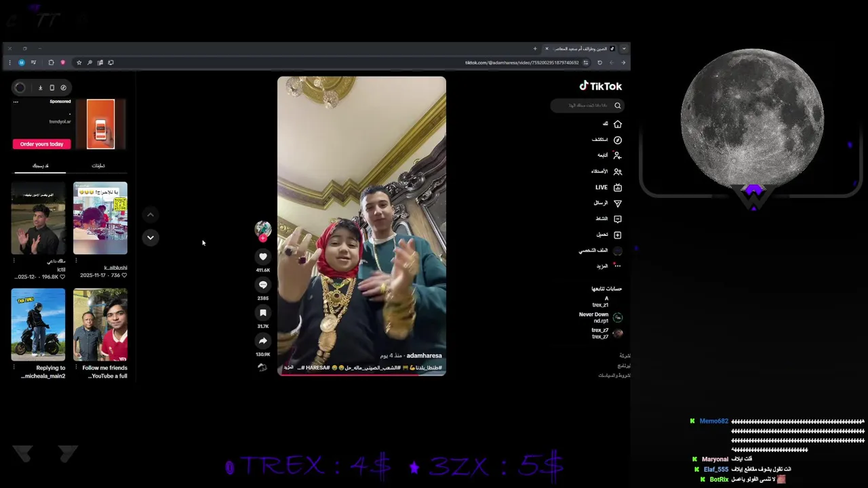Click the TikTok search magnifier icon
Image resolution: width=868 pixels, height=488 pixels.
pyautogui.click(x=618, y=106)
